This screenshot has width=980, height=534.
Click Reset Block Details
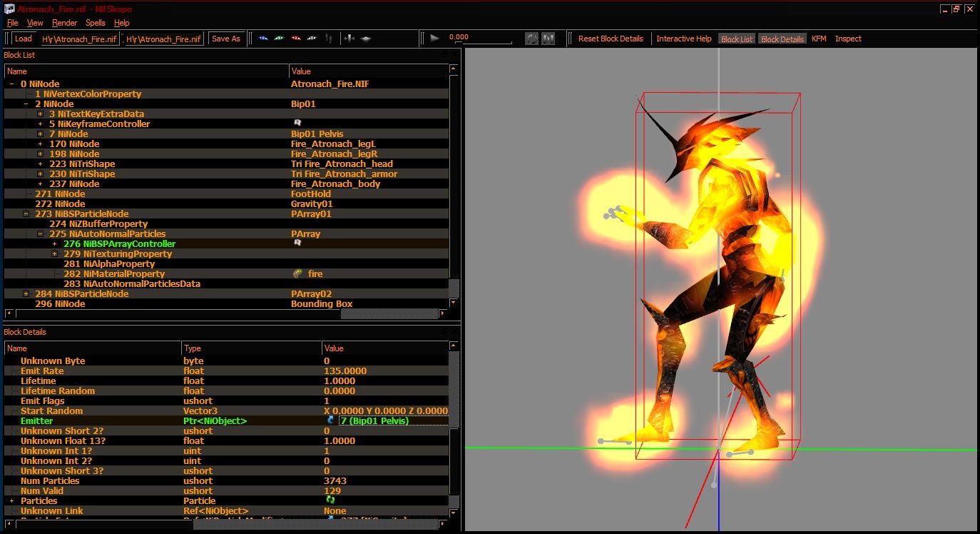tap(611, 39)
